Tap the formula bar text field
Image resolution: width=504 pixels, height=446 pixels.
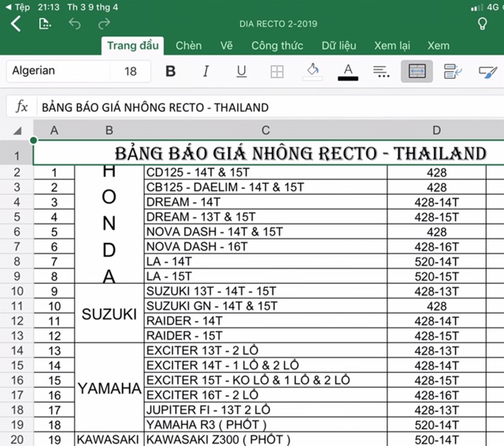(x=270, y=107)
